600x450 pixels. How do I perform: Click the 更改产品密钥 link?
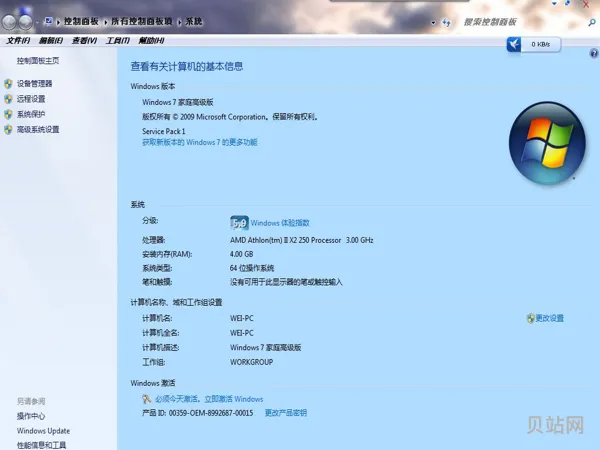[286, 413]
